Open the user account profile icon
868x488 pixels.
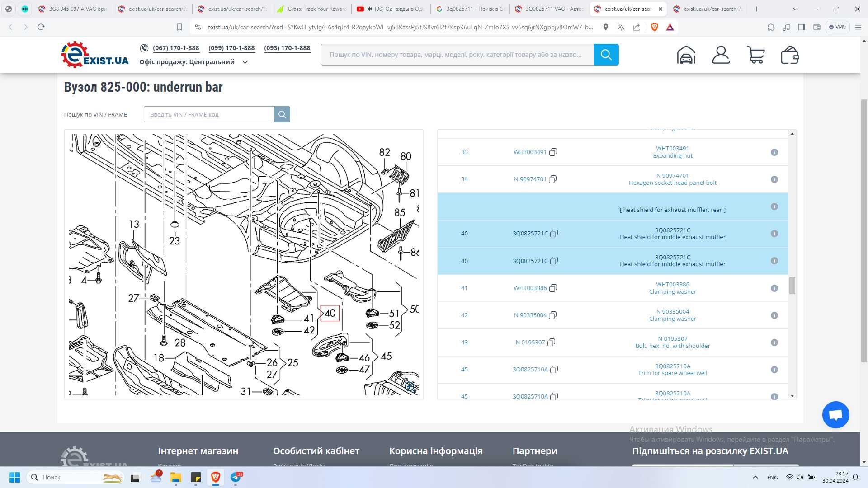[x=721, y=55]
